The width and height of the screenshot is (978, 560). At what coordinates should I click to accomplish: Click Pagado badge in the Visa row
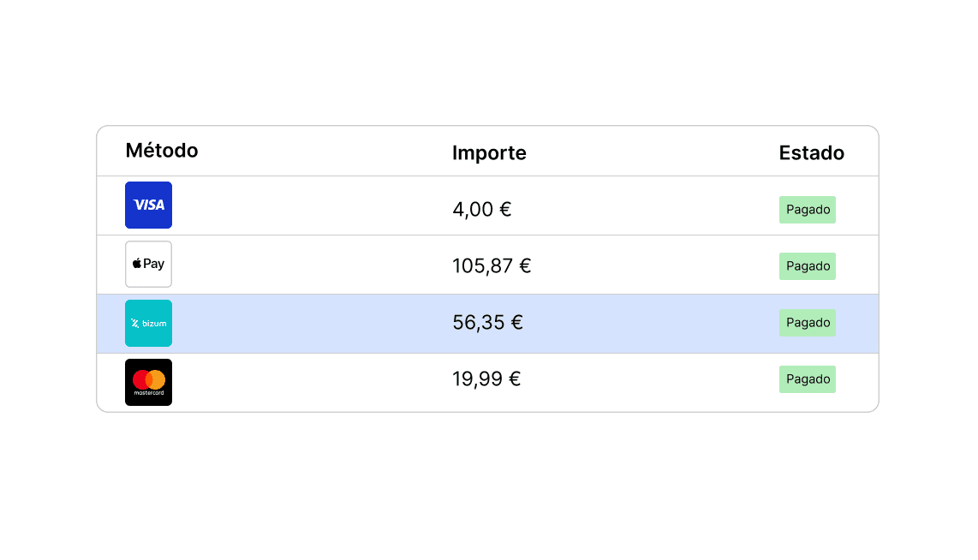click(x=808, y=210)
